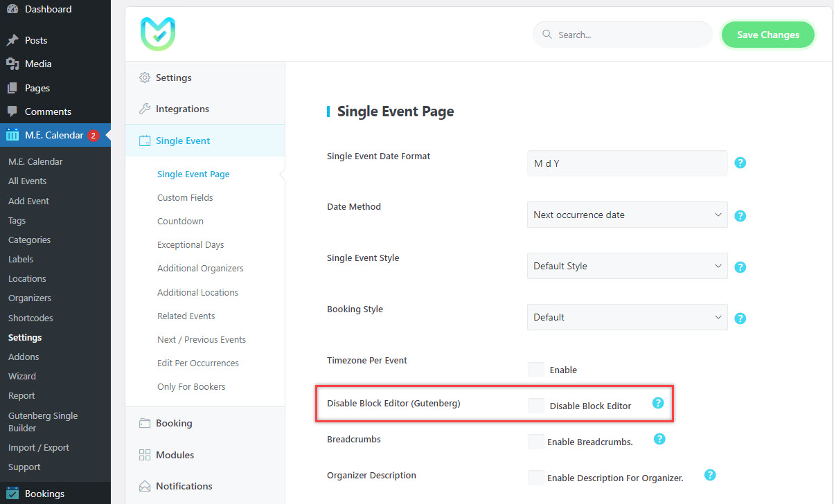834x504 pixels.
Task: Click the M.E. Calendar logo icon
Action: pyautogui.click(x=158, y=34)
